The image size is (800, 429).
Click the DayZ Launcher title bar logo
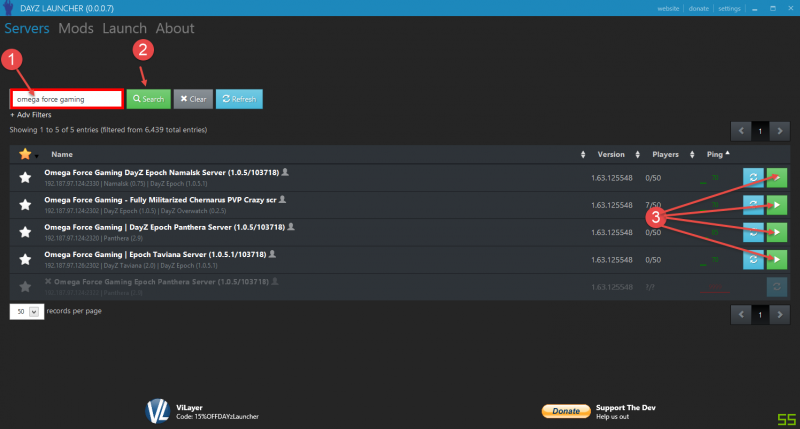8,8
